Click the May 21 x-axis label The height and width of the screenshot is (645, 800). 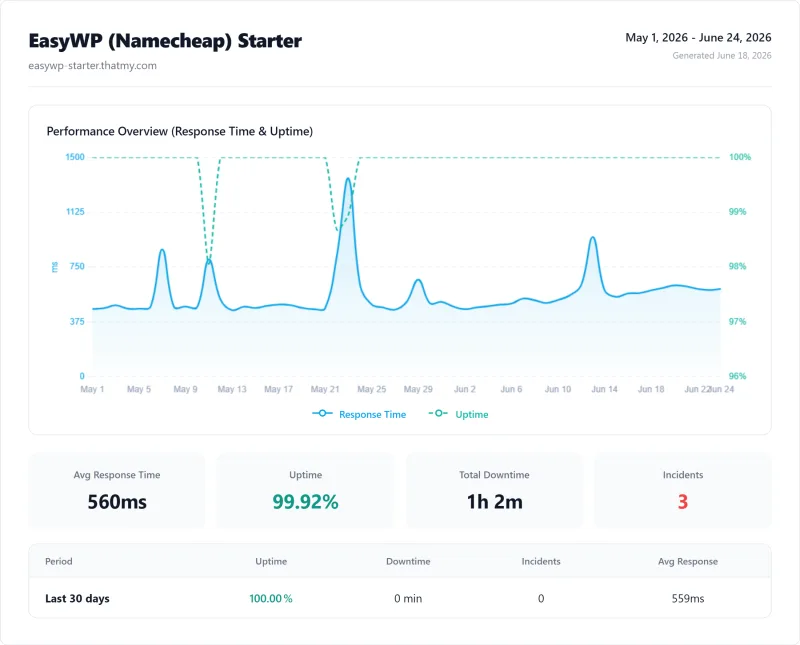(x=325, y=389)
